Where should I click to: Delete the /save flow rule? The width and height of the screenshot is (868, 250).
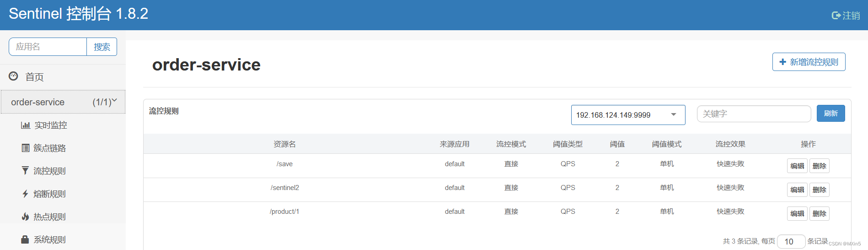coord(819,166)
